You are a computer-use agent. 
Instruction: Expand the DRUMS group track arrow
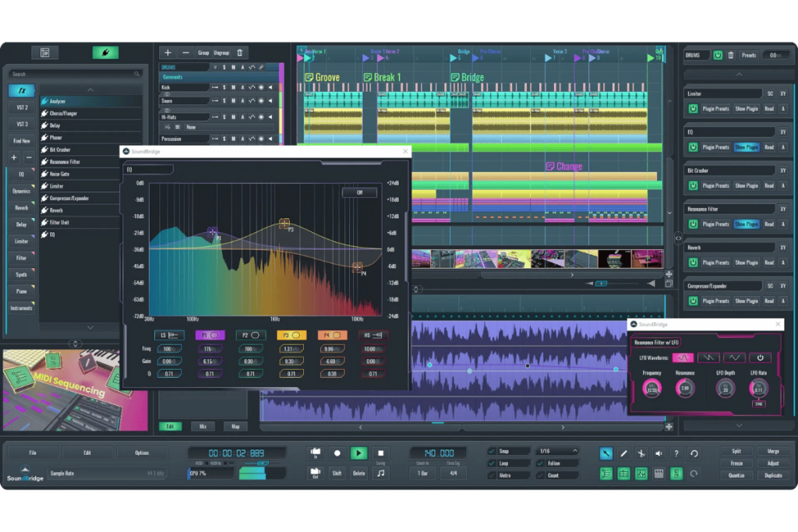215,67
